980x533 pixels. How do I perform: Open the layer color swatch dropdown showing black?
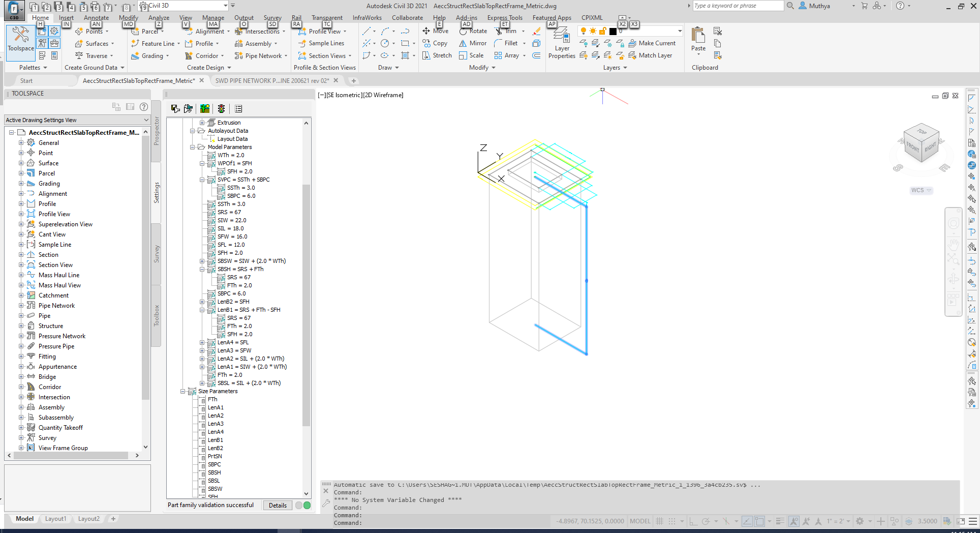[x=612, y=31]
